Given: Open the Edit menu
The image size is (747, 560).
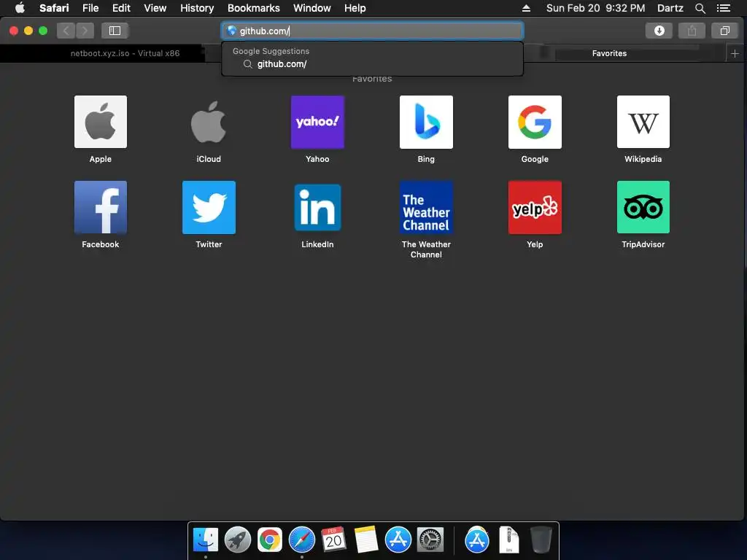Looking at the screenshot, I should pyautogui.click(x=121, y=8).
